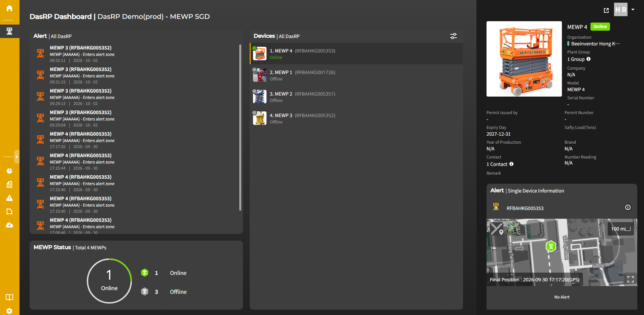Image resolution: width=644 pixels, height=315 pixels.
Task: Open the geofence zone sidebar icon
Action: coord(9,211)
